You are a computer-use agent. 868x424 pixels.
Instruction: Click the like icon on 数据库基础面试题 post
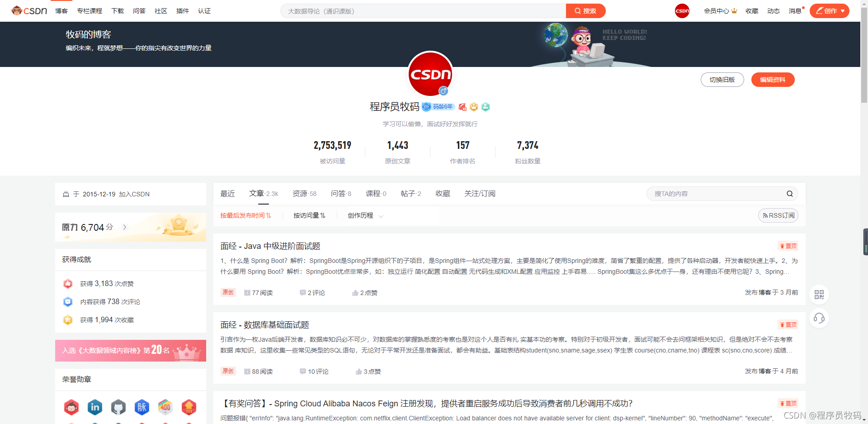[x=359, y=372]
